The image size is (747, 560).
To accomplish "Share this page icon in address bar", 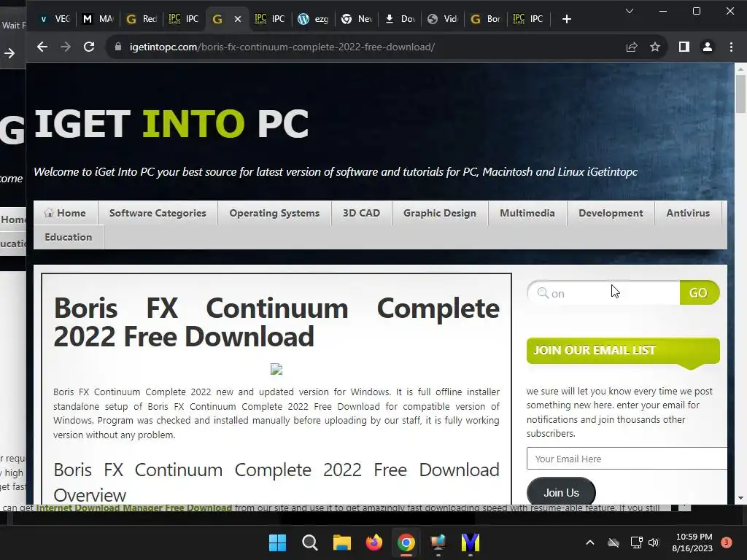I will 632,47.
